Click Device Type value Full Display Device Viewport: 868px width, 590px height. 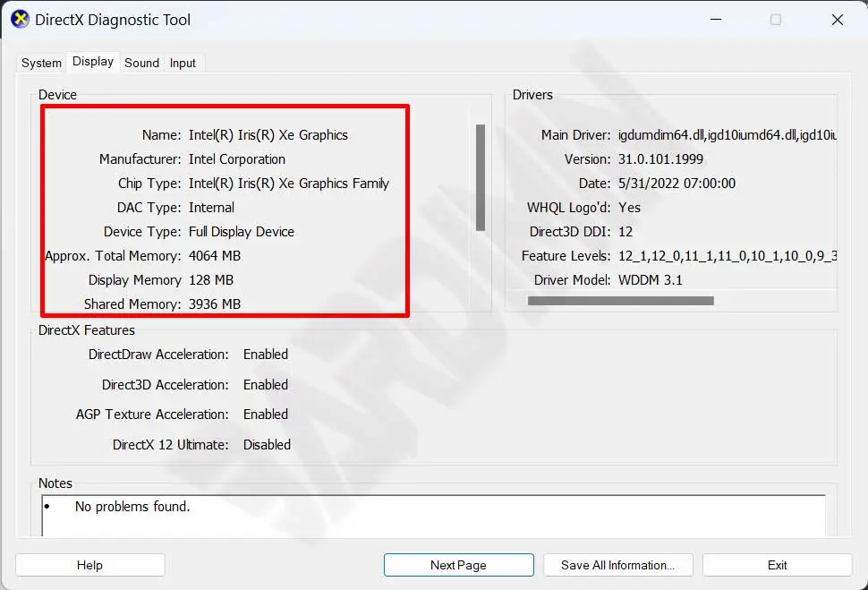242,232
